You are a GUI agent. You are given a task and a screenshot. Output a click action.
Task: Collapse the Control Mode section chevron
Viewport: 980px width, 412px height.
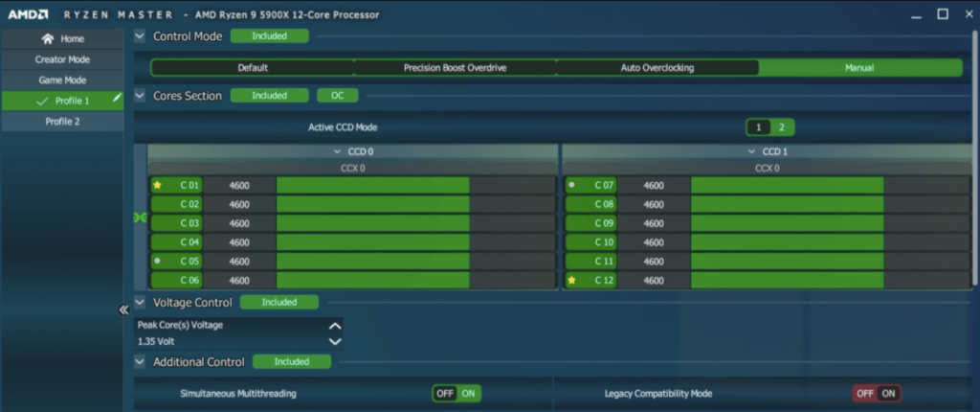tap(140, 36)
